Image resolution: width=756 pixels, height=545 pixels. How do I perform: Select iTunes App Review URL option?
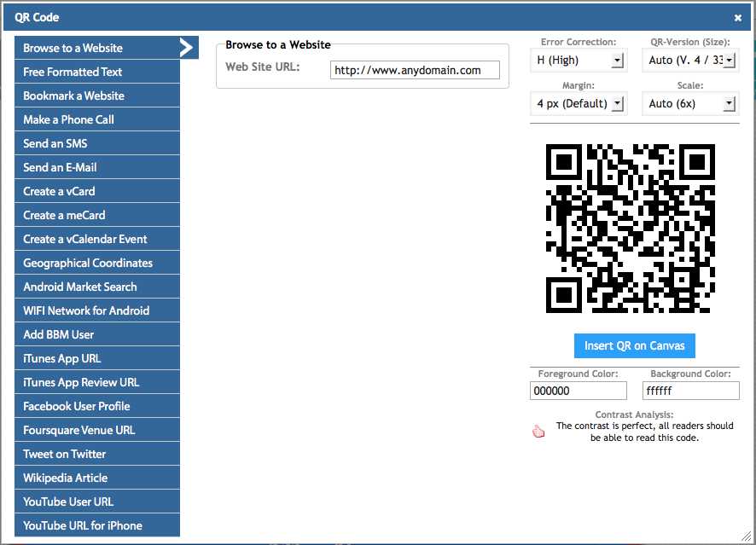(x=97, y=382)
